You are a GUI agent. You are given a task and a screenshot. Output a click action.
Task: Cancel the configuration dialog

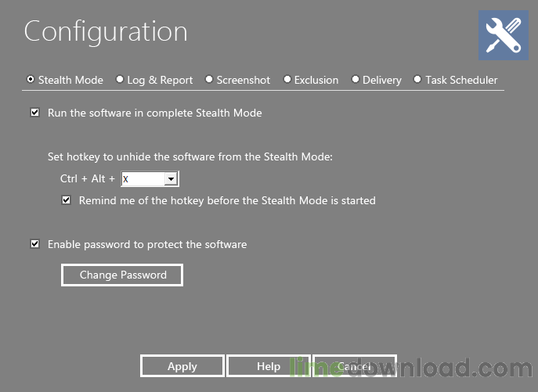click(355, 366)
